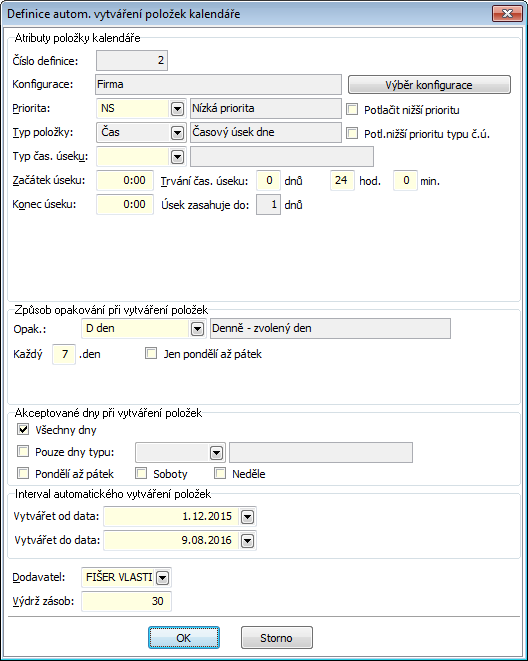Focus the Konec úseku time field
Image resolution: width=528 pixels, height=661 pixels.
pos(125,204)
